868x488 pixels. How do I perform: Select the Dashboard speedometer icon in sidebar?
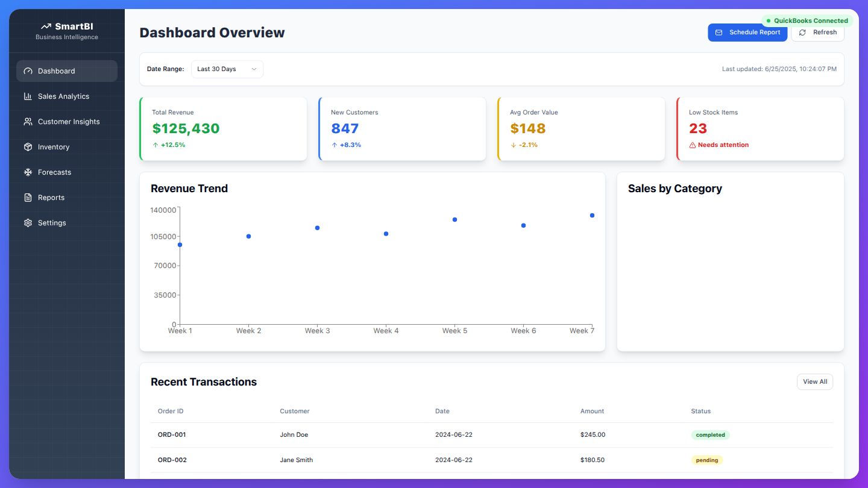(28, 71)
